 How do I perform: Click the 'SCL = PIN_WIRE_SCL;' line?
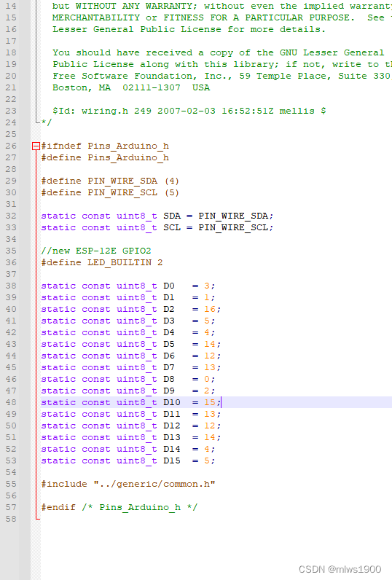(x=157, y=227)
